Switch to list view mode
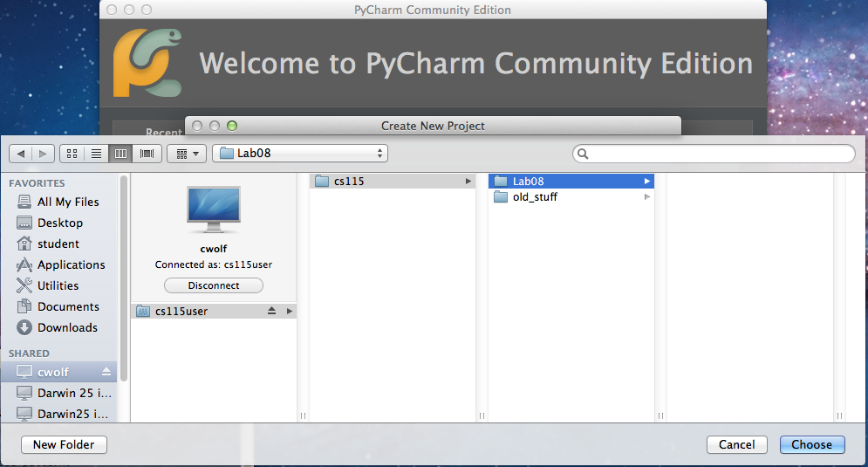This screenshot has width=868, height=467. coord(96,154)
